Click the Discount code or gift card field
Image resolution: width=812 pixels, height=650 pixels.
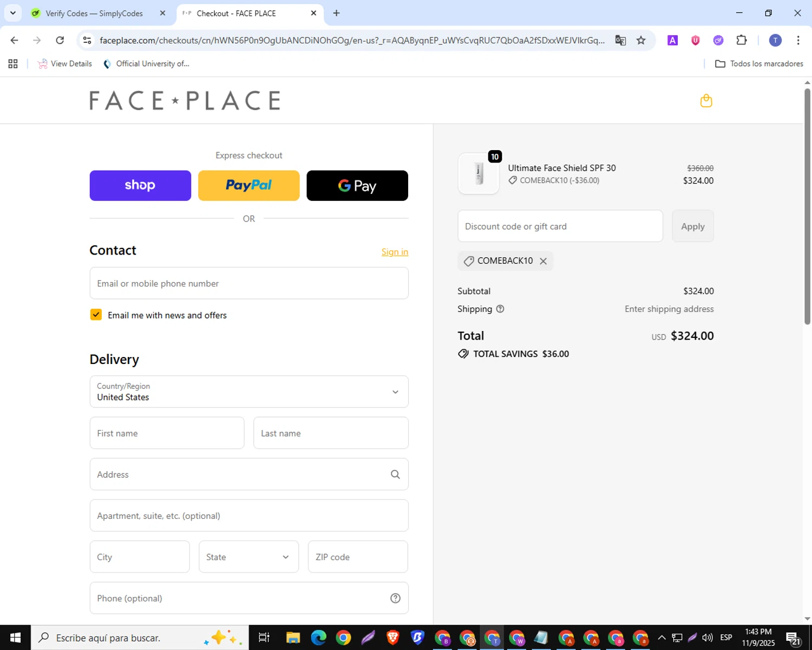point(560,226)
